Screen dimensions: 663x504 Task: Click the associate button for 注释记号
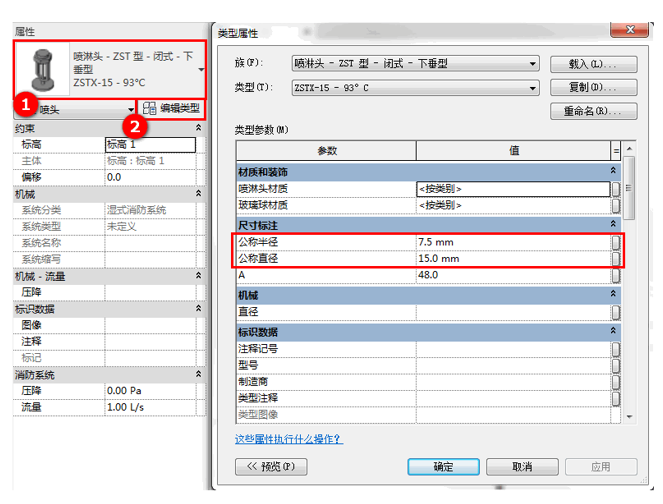pos(616,349)
